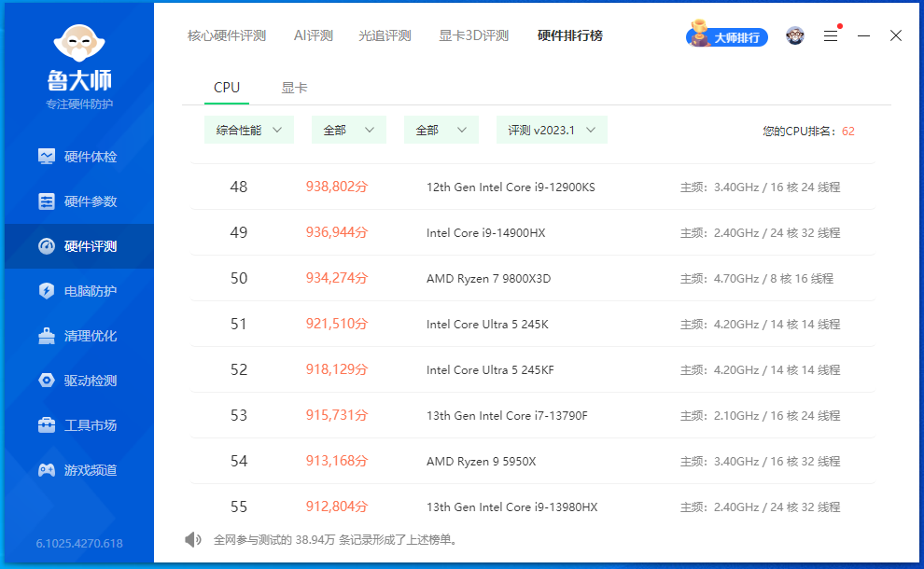Select row 48 Intel Core i9-12900KS
The image size is (924, 569).
(x=533, y=187)
